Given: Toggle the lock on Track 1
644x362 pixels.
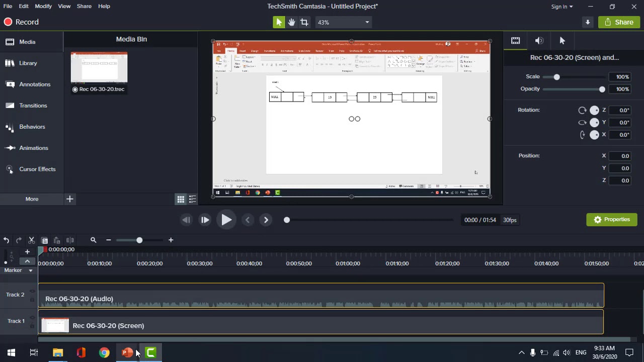Looking at the screenshot, I should 32,326.
